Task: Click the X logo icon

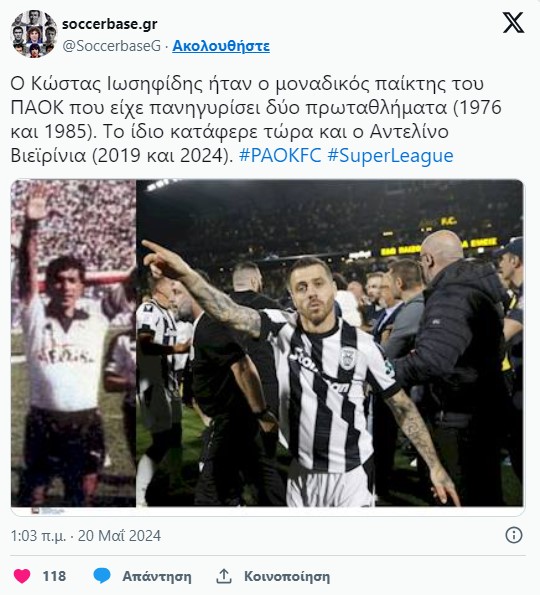Action: pos(513,22)
